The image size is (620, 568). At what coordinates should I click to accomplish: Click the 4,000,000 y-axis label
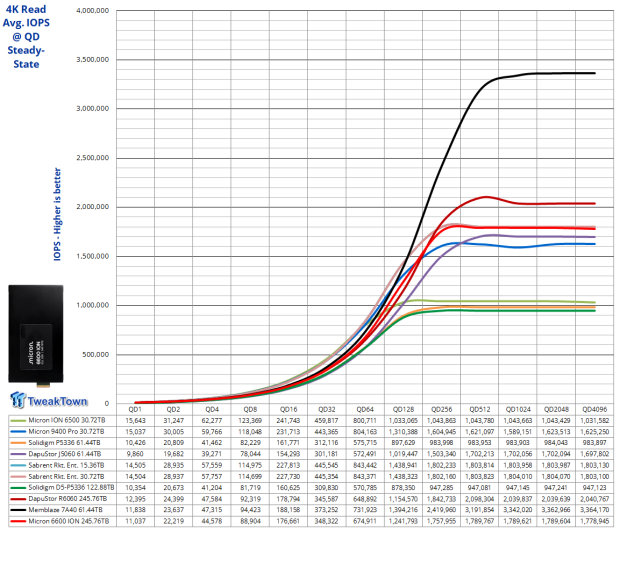click(x=93, y=11)
